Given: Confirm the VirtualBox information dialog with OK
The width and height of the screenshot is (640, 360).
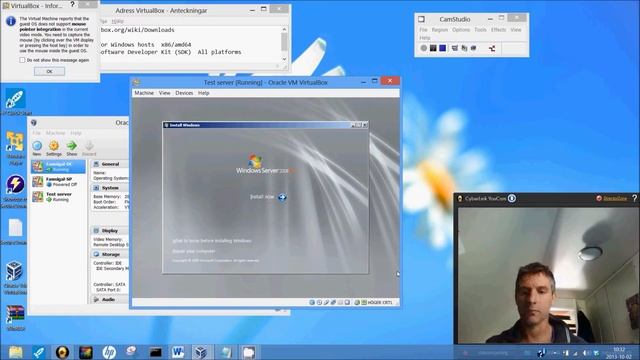Looking at the screenshot, I should point(49,71).
